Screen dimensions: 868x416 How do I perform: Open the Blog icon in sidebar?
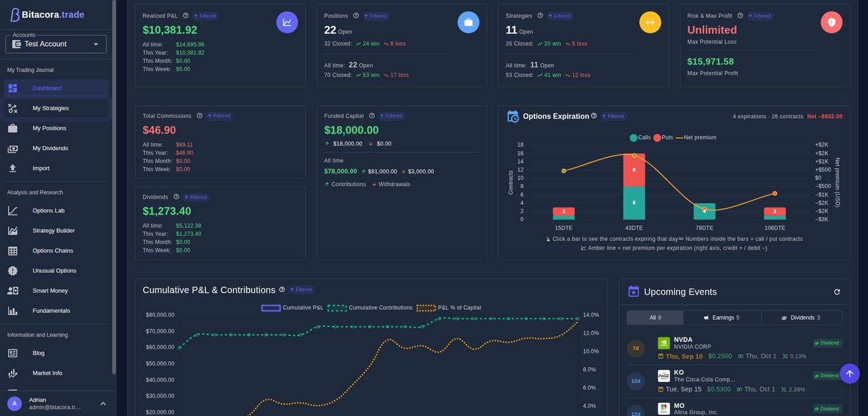point(13,353)
